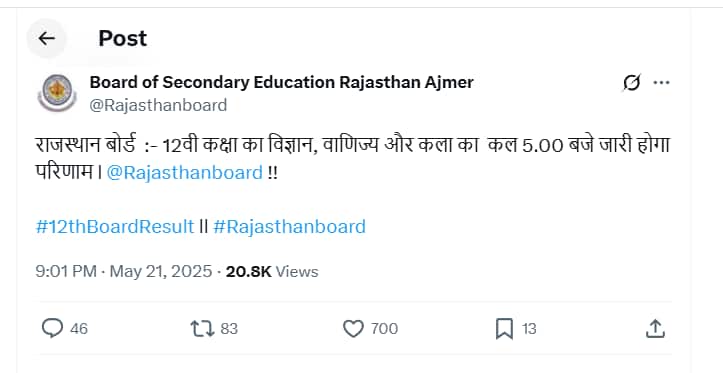Click the gray @Rajasthanboard handle under the name
The width and height of the screenshot is (723, 373).
coord(158,105)
